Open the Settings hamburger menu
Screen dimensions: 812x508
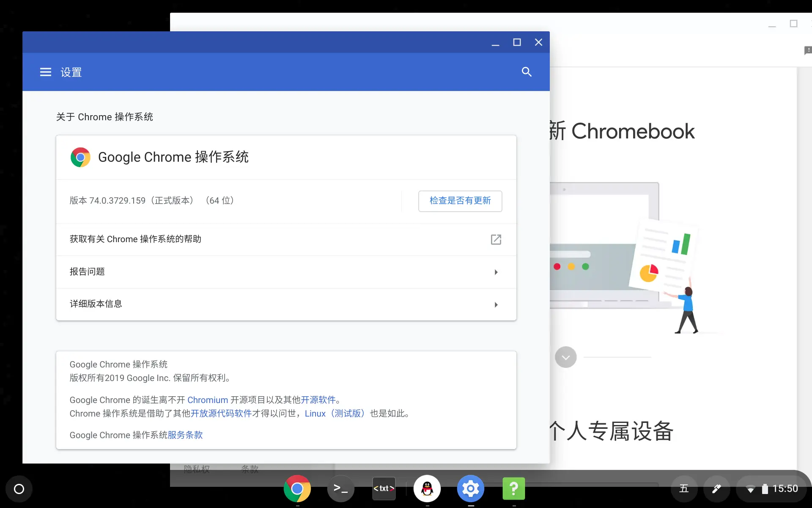tap(46, 72)
